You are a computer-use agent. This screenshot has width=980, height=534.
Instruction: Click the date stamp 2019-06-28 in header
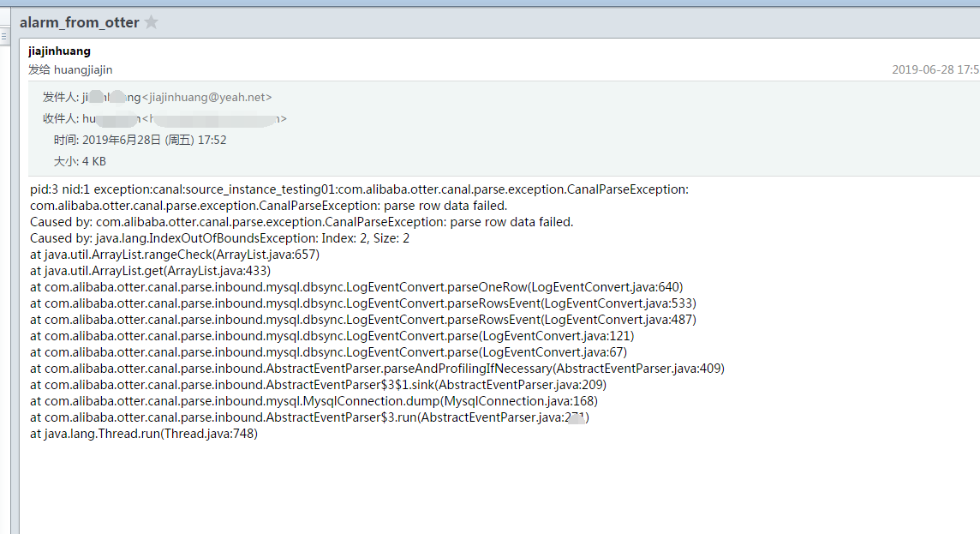(935, 70)
